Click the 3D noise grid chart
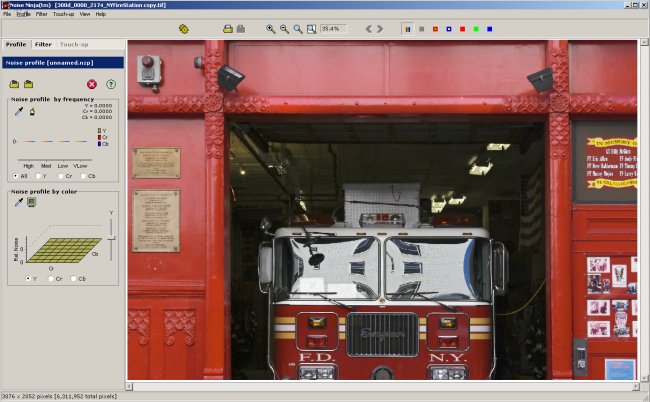The width and height of the screenshot is (650, 402). (62, 250)
